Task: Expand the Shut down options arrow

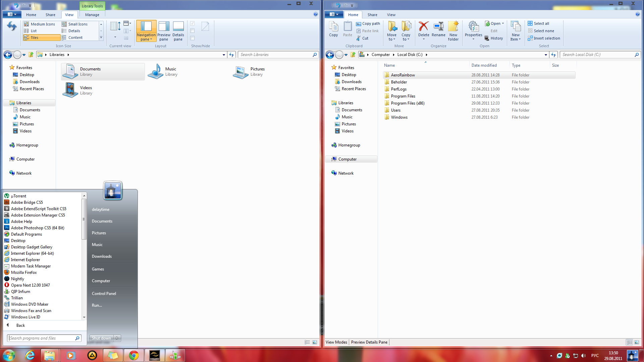Action: click(x=117, y=338)
